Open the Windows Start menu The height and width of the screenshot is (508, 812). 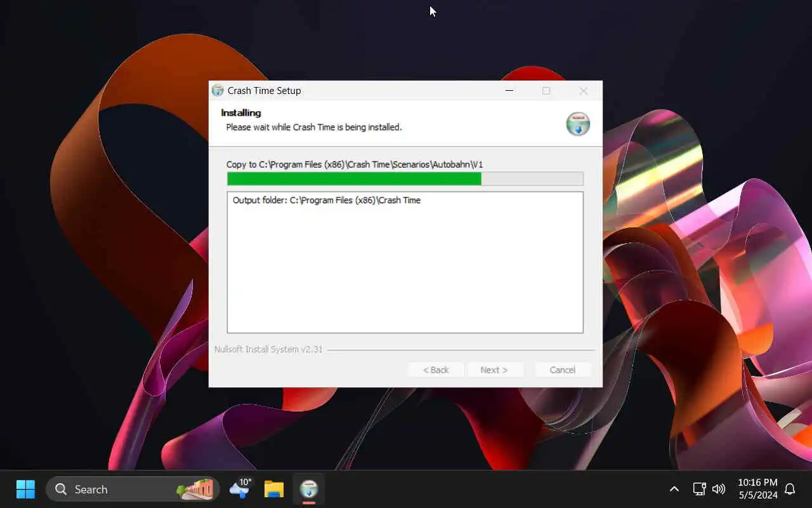tap(25, 489)
